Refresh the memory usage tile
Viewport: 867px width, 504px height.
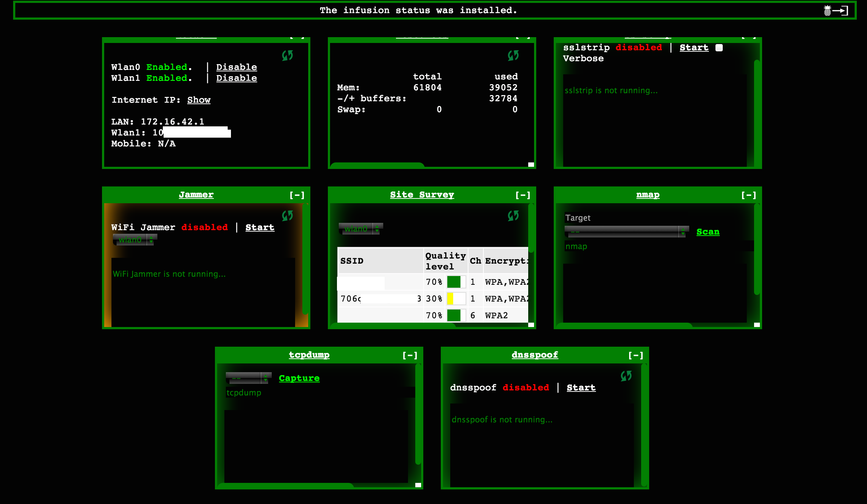coord(513,56)
